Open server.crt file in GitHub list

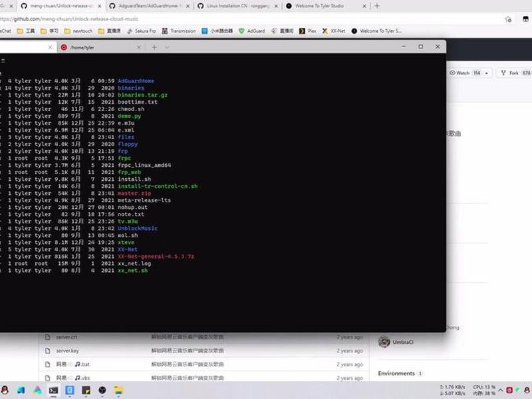click(66, 337)
